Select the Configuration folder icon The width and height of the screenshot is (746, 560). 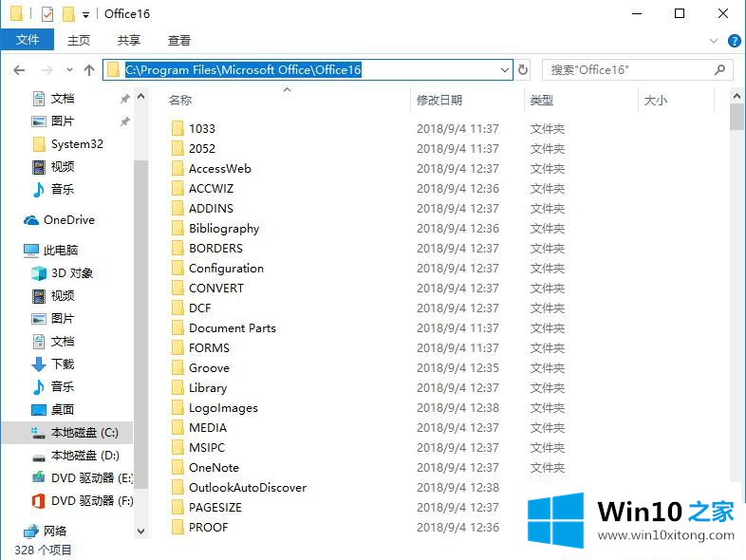[177, 269]
